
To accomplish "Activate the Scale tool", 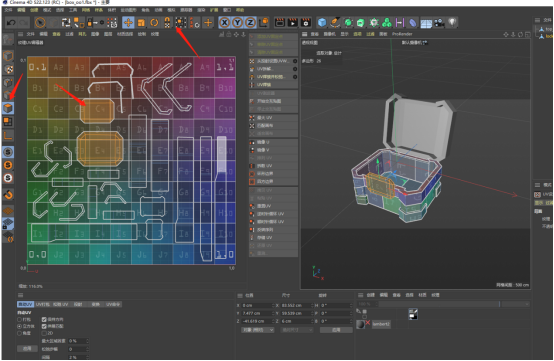I will point(141,23).
